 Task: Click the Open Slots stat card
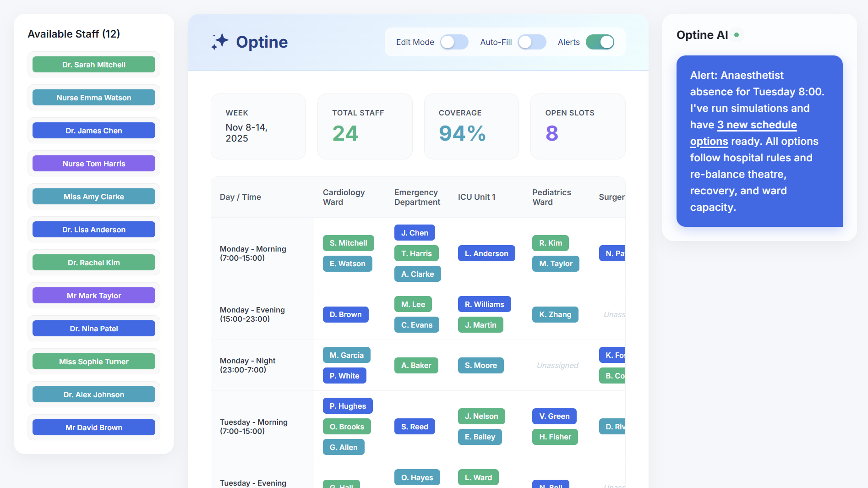[x=578, y=126]
